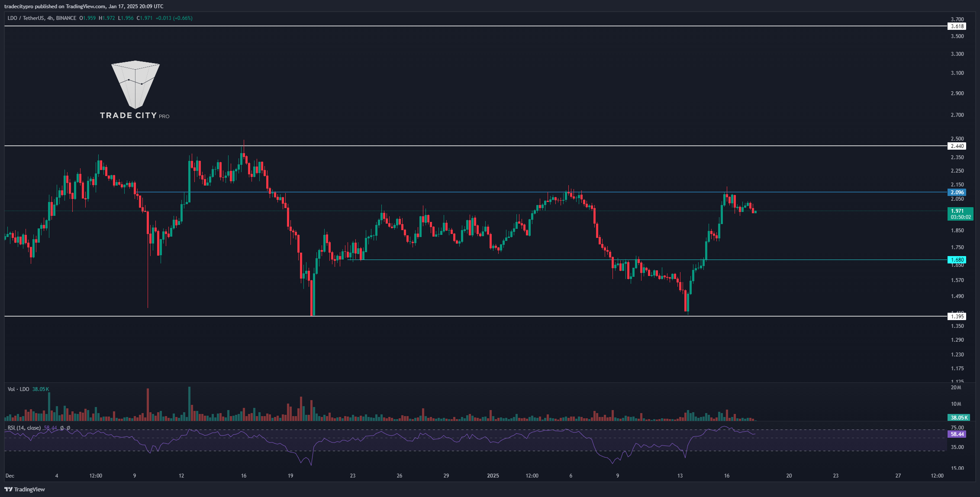
Task: Click the 3.618 price level label
Action: pos(957,26)
